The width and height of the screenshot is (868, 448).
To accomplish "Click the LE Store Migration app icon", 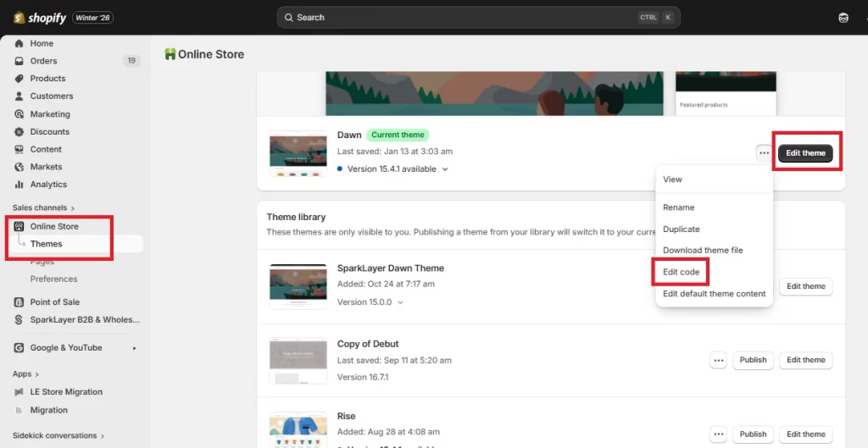I will pyautogui.click(x=19, y=392).
